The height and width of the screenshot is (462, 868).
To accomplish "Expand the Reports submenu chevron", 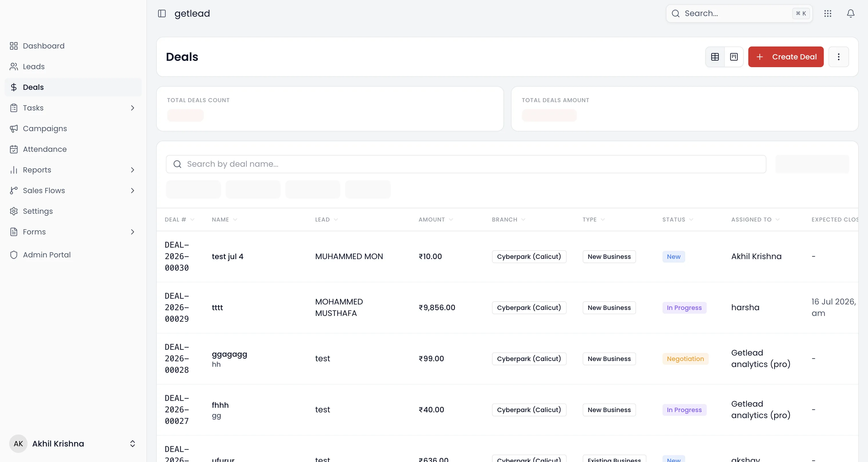I will [x=132, y=170].
